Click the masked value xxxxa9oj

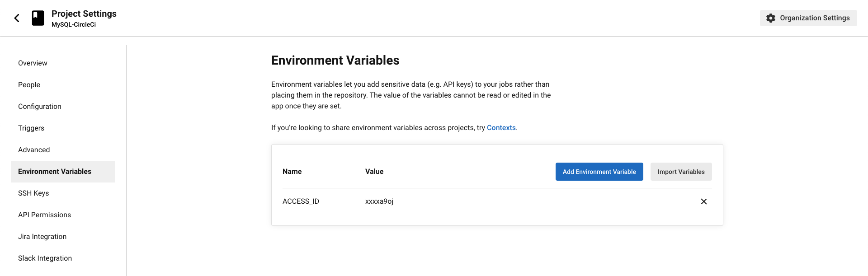coord(379,201)
